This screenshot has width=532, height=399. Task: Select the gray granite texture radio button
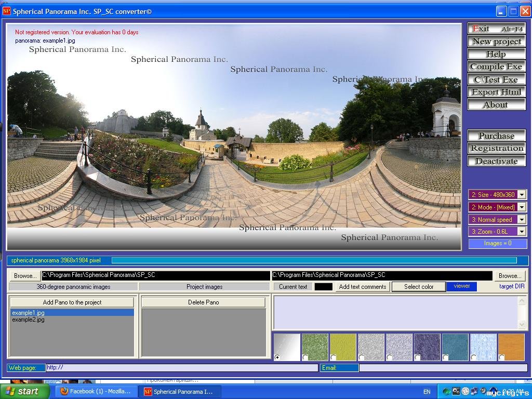point(362,357)
